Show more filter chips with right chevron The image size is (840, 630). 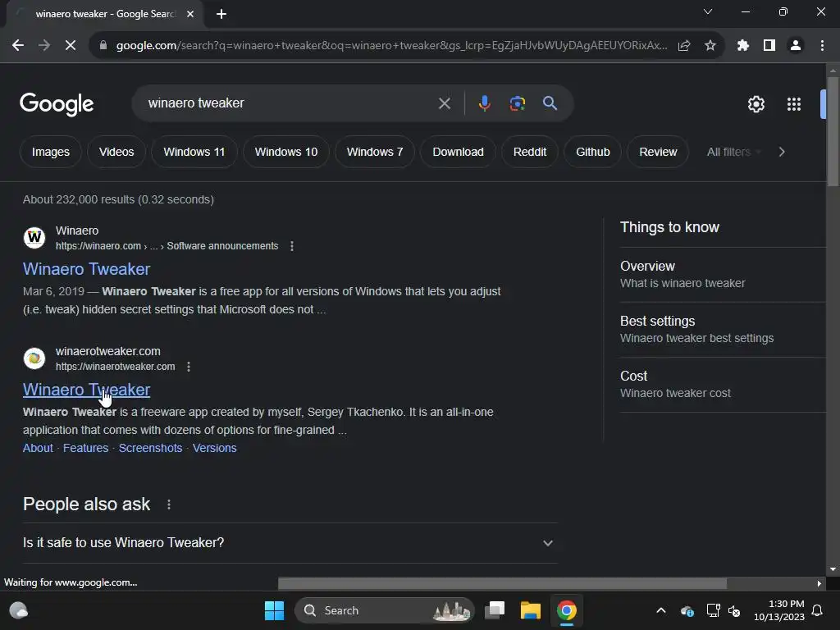(x=782, y=152)
